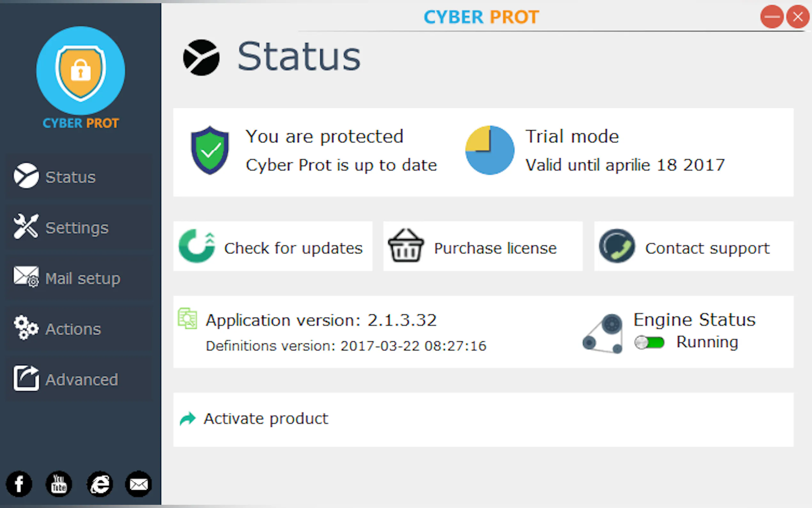
Task: Click the email envelope icon at bottom
Action: pos(138,484)
